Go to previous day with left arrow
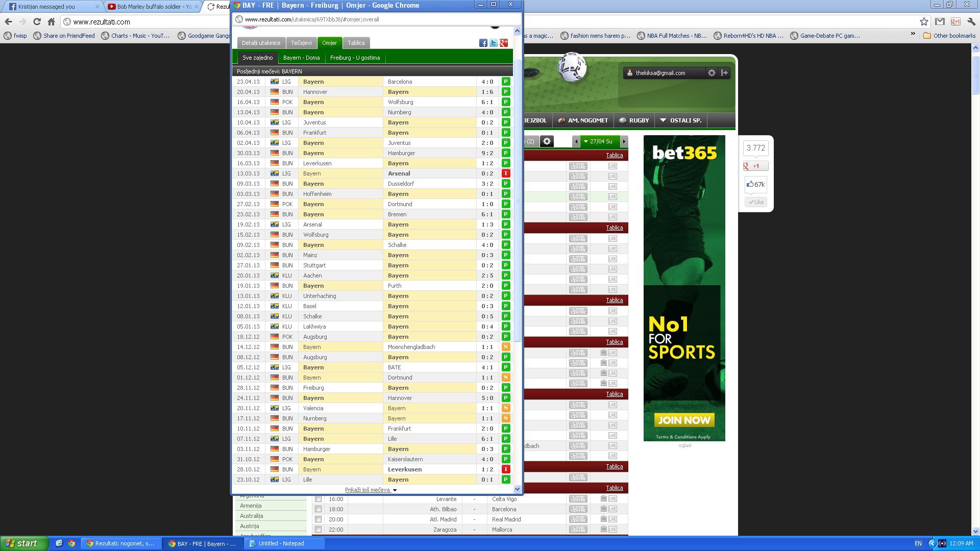 (576, 141)
